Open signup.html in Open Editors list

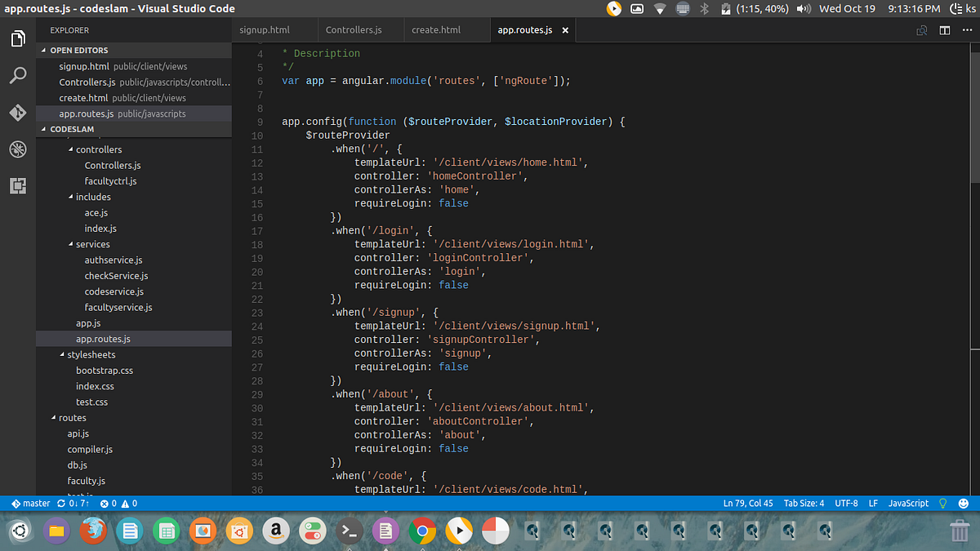tap(134, 66)
